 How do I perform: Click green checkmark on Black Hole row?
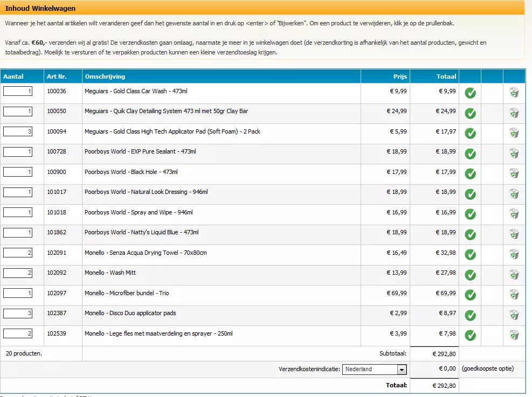[470, 173]
